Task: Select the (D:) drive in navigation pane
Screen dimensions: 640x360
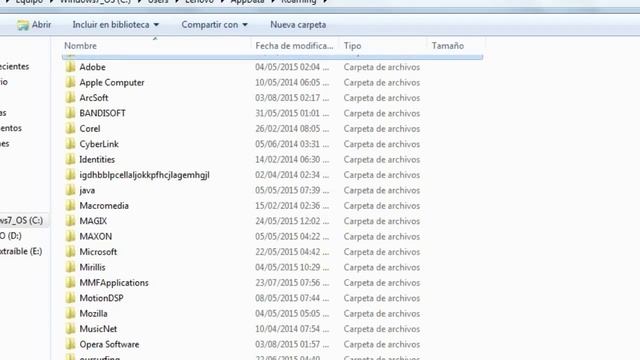Action: click(x=11, y=236)
